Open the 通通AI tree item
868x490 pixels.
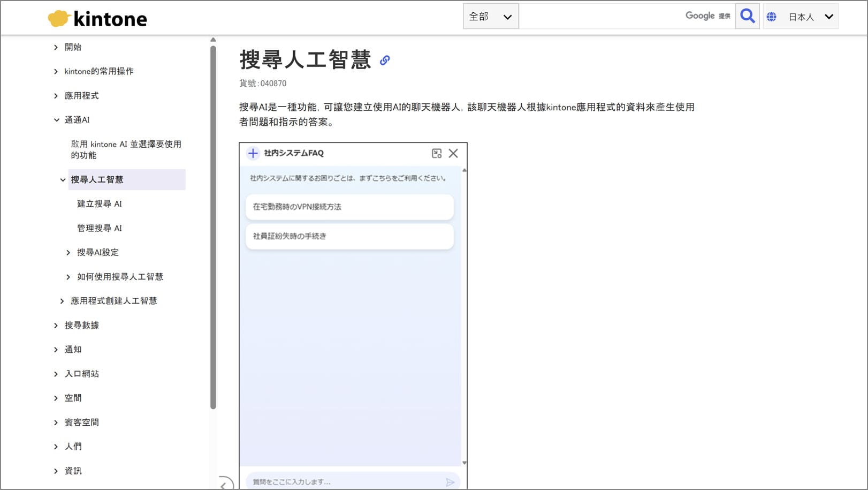click(77, 120)
